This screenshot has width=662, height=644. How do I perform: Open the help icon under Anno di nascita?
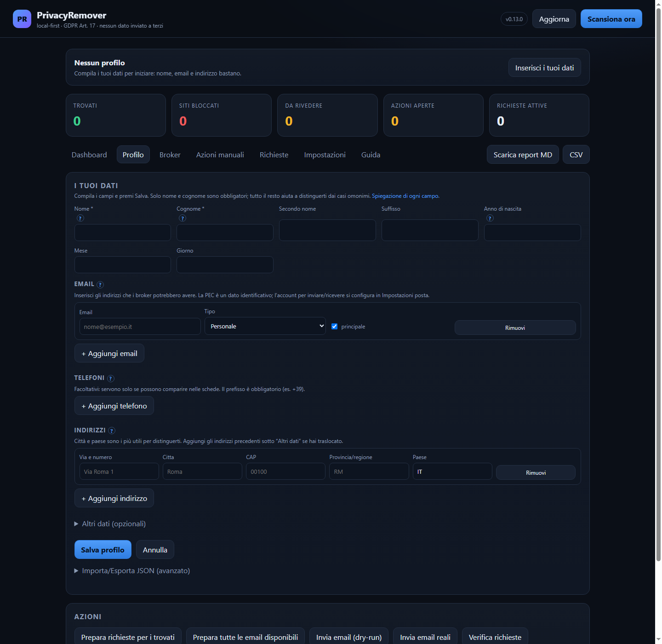coord(490,218)
